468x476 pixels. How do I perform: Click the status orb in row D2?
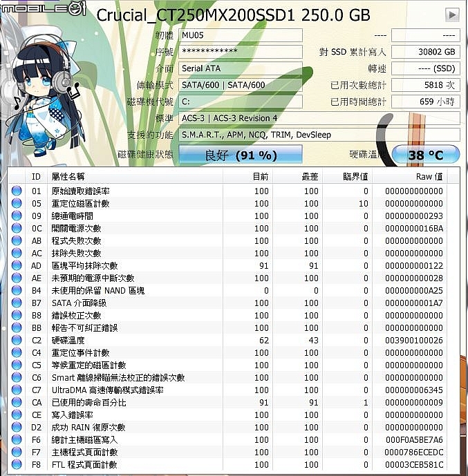point(17,427)
